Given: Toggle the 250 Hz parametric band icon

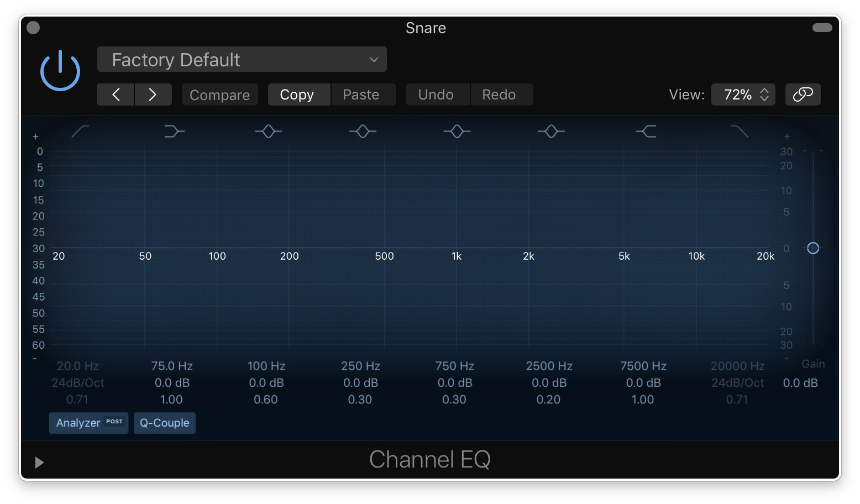Looking at the screenshot, I should click(x=363, y=132).
